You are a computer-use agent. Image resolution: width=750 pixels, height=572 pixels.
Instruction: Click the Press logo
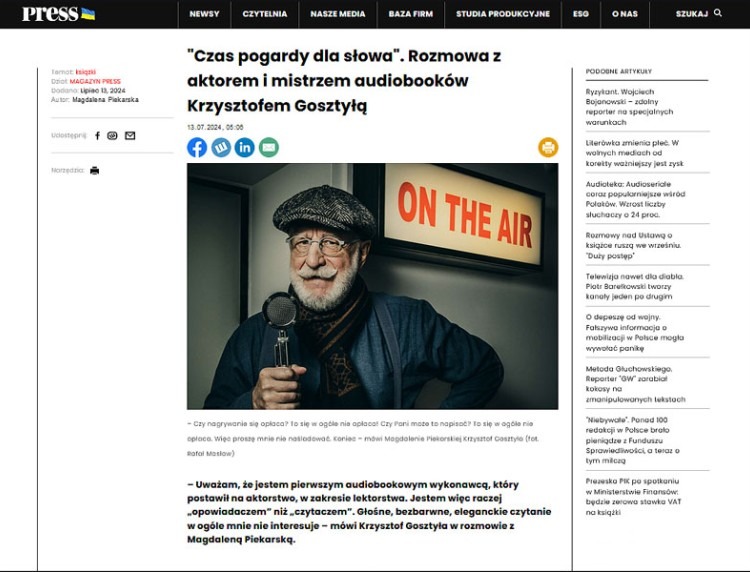click(x=58, y=13)
